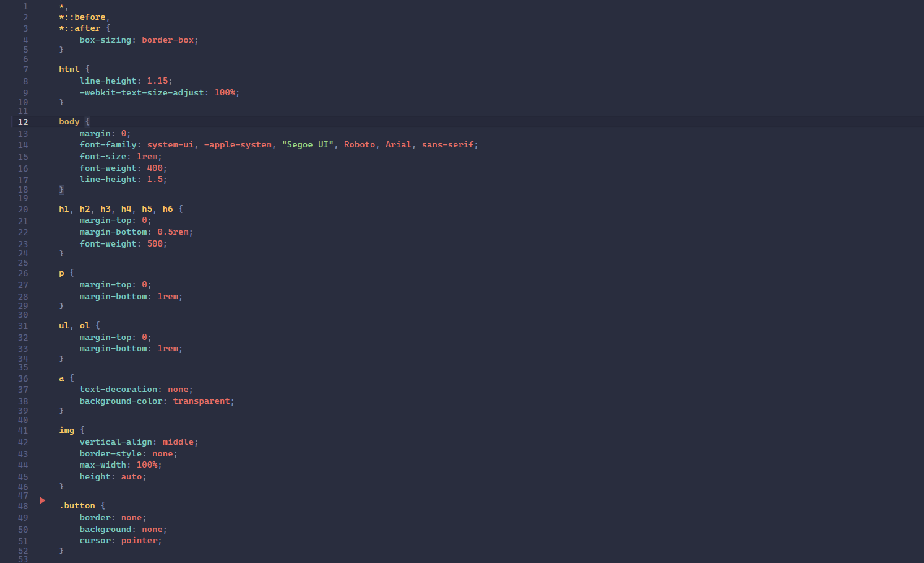Click the h1 selector
This screenshot has width=924, height=563.
(64, 209)
